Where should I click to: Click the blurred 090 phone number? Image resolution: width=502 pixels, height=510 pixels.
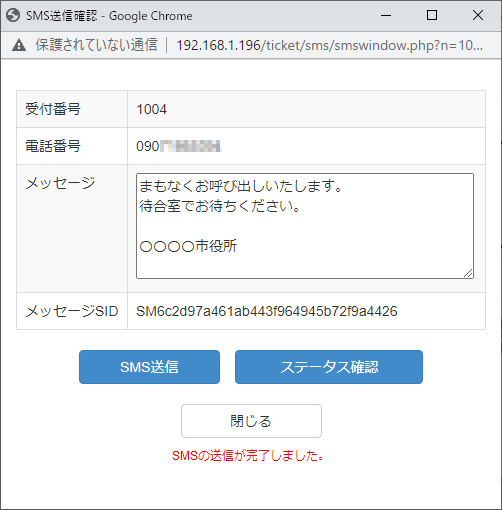pos(179,146)
